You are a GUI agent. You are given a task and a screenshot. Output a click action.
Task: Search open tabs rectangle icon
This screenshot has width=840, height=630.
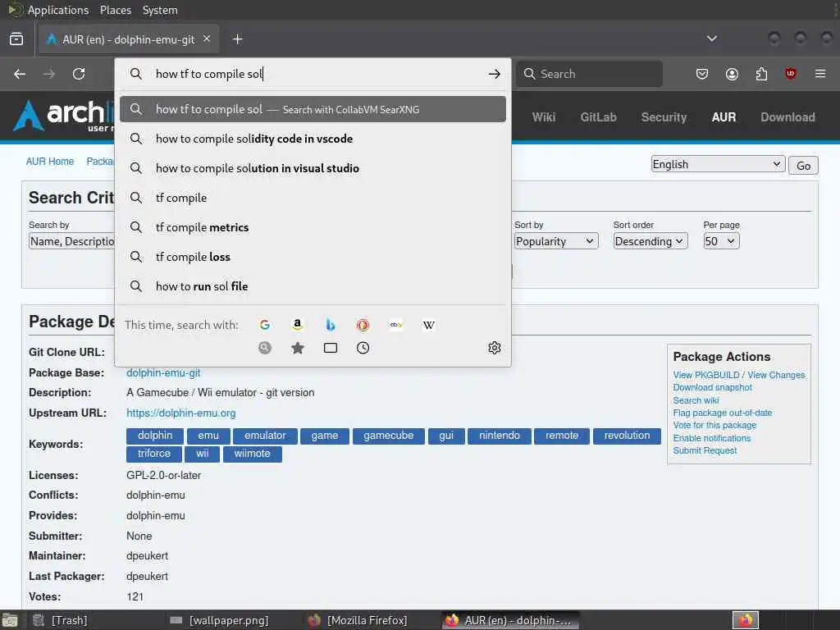331,348
